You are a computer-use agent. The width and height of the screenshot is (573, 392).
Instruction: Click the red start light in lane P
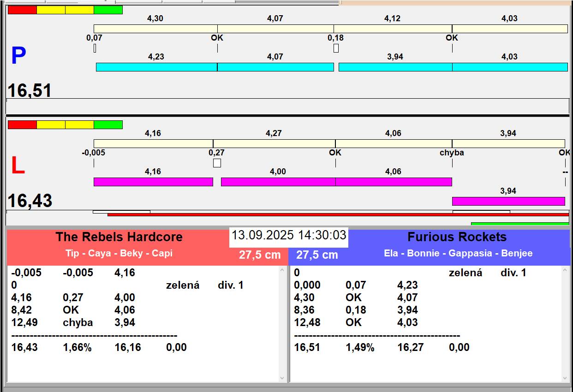(x=22, y=10)
